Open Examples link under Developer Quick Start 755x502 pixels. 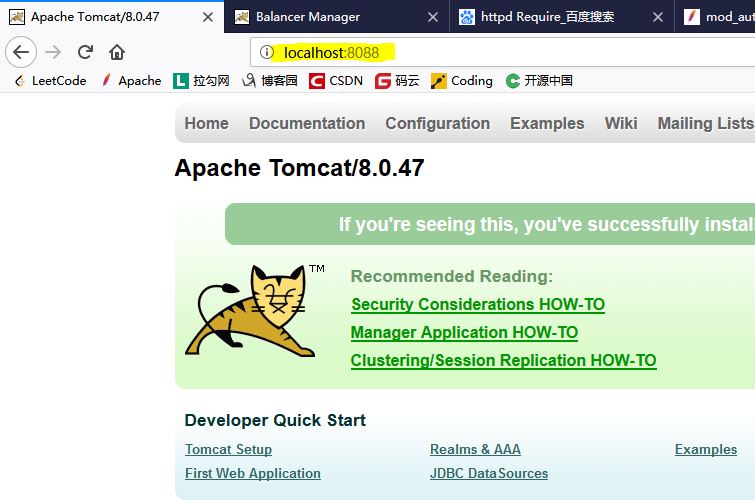706,449
